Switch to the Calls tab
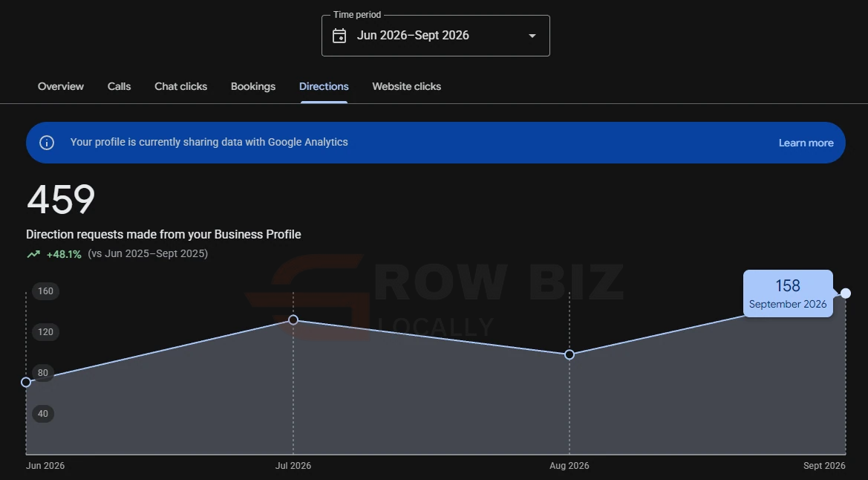 (x=119, y=86)
